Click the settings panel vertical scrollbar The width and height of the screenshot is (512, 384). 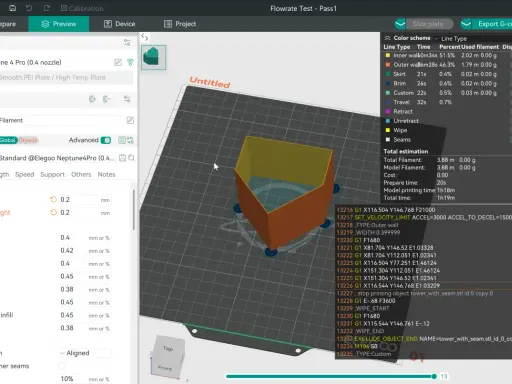(x=134, y=210)
